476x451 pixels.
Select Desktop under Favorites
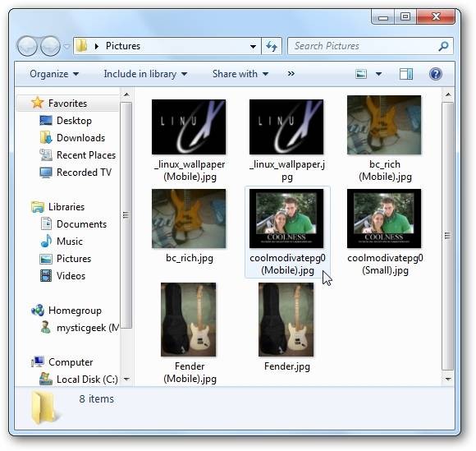click(66, 121)
